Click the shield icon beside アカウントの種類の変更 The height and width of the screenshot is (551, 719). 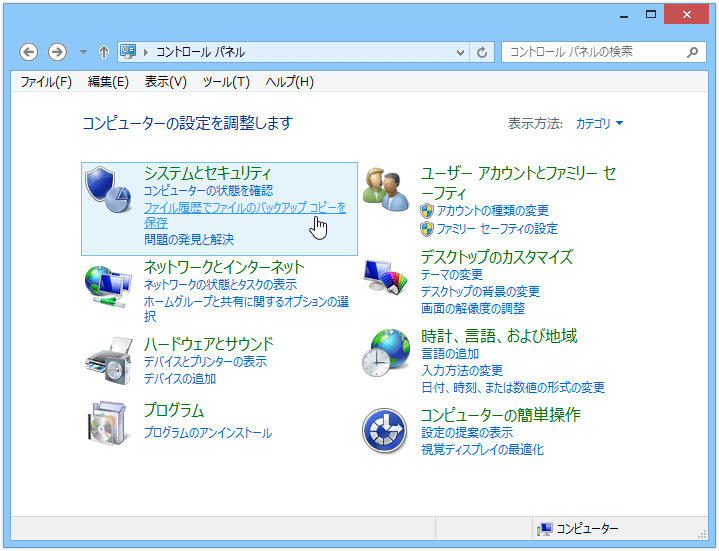tap(427, 211)
